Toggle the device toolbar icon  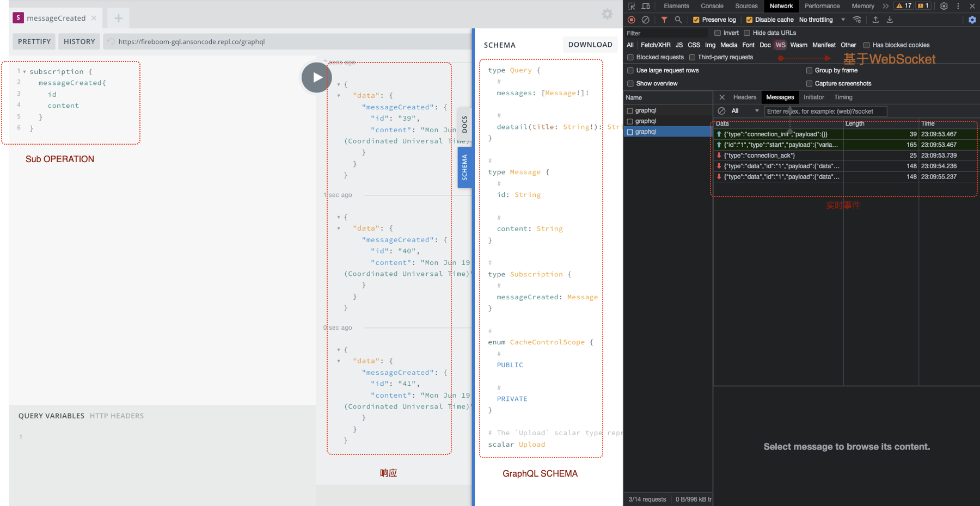[x=646, y=6]
